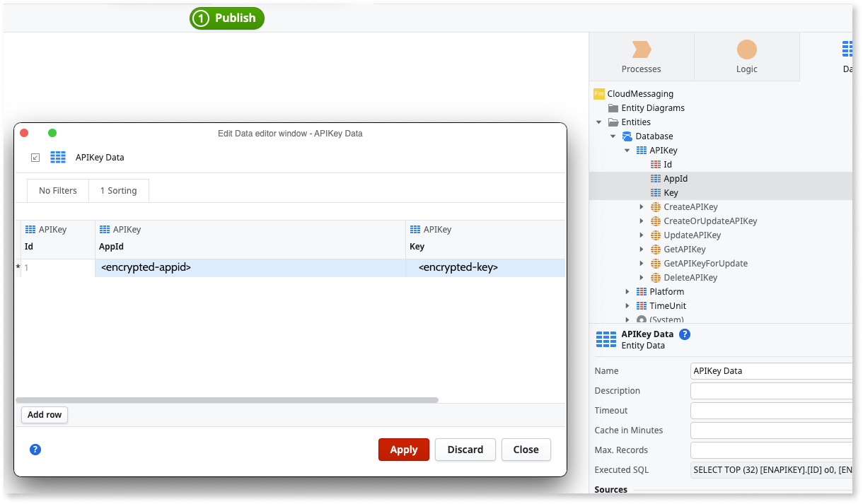Screen dimensions: 863x504
Task: Collapse the Database folder
Action: click(613, 136)
